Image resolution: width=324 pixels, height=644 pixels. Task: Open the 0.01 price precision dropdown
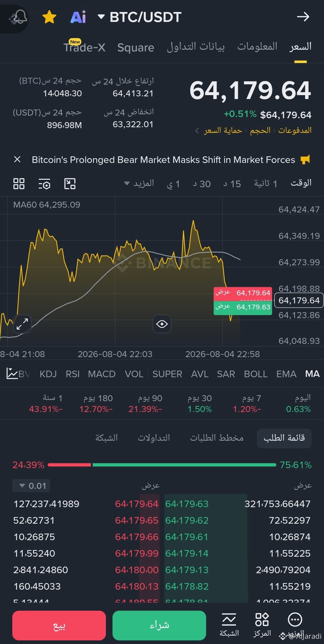31,486
